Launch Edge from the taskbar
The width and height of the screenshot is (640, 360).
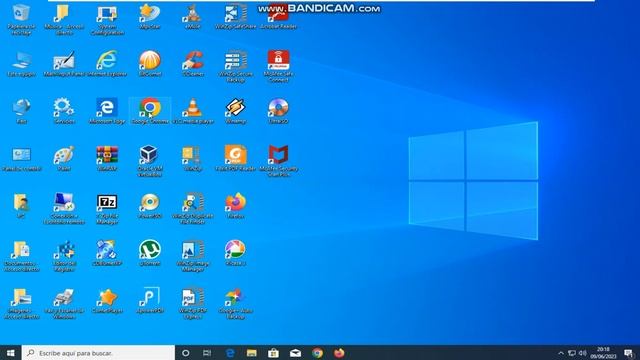(230, 353)
